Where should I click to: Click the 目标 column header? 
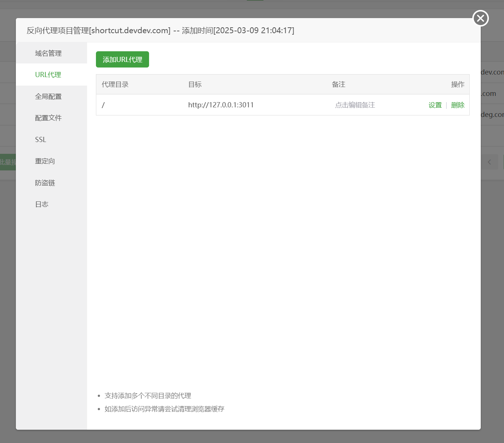[195, 84]
